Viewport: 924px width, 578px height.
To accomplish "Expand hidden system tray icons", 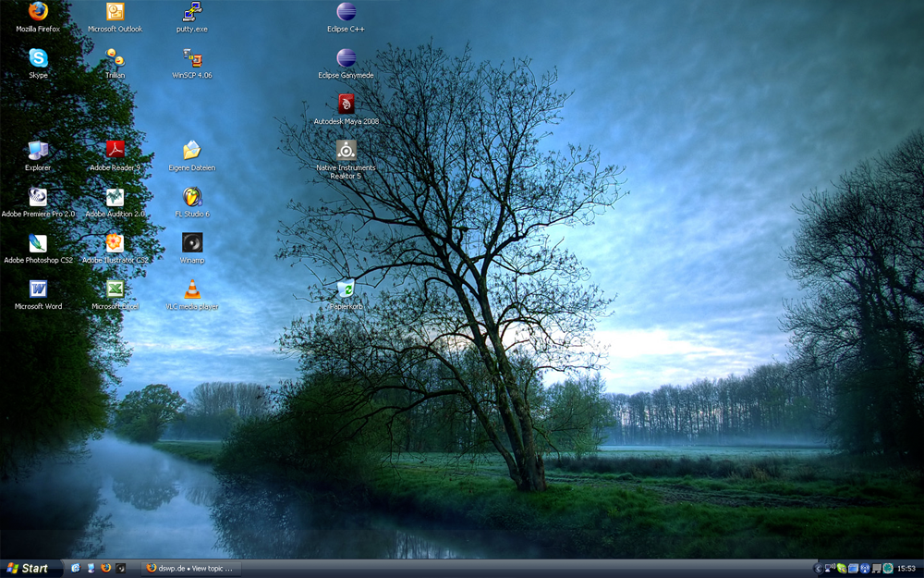I will 818,569.
